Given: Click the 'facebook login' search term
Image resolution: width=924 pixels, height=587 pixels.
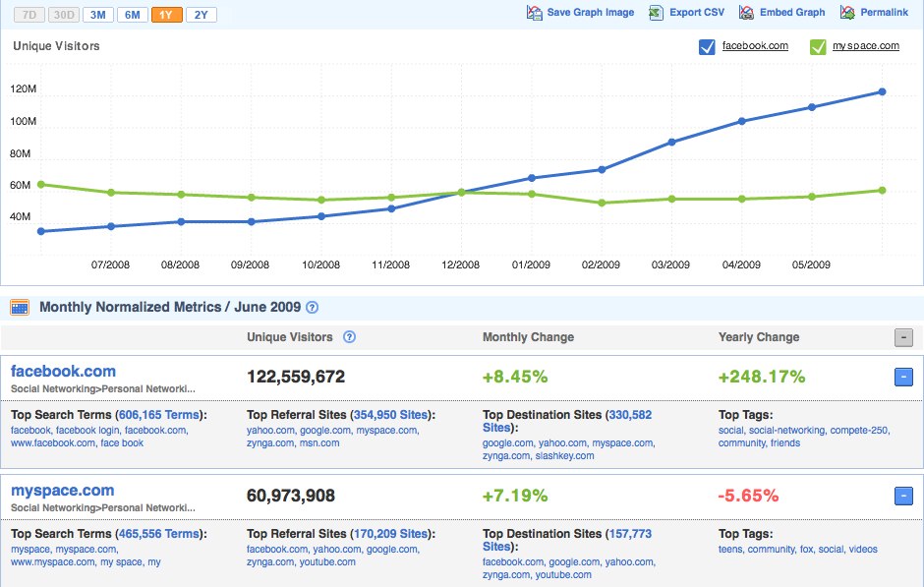Looking at the screenshot, I should (87, 431).
